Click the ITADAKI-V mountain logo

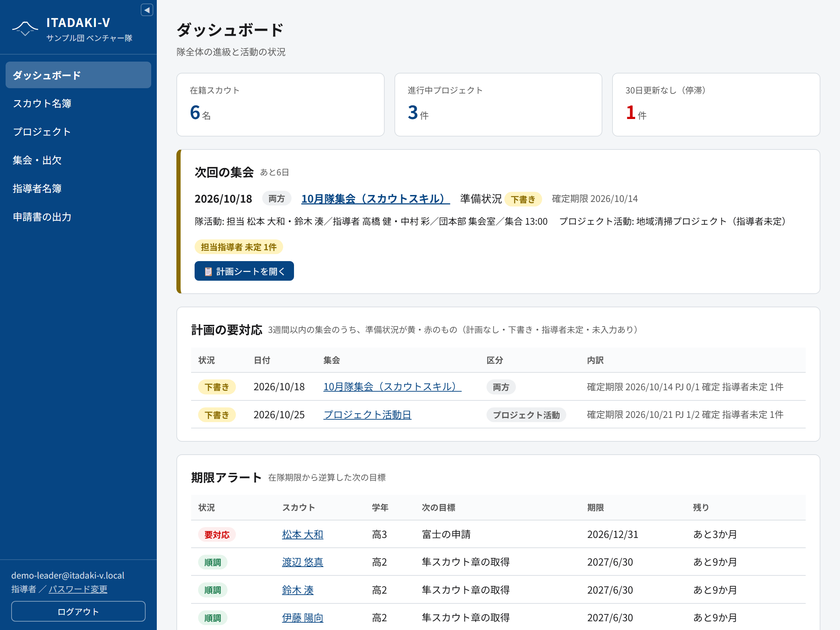pyautogui.click(x=25, y=29)
